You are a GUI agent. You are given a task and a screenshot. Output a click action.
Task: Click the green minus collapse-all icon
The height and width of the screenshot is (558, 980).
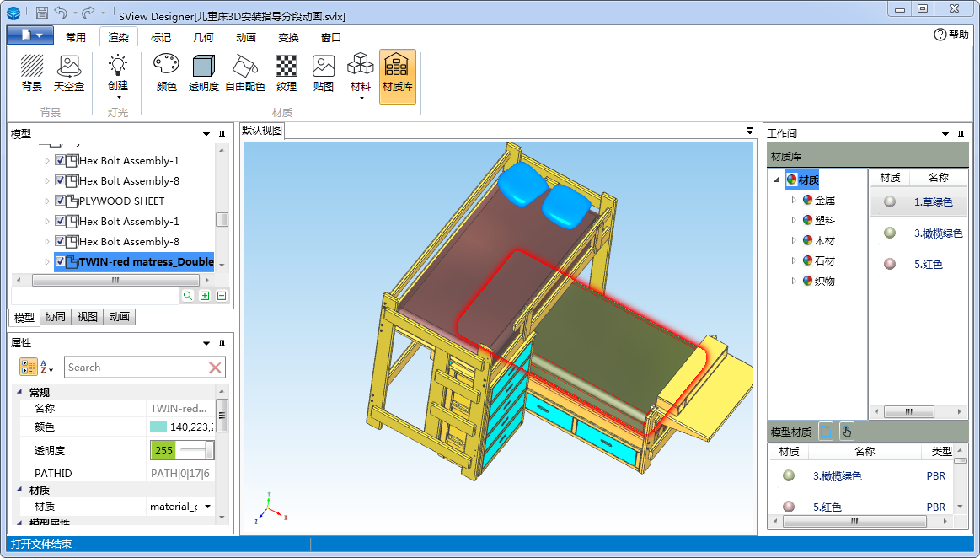[222, 296]
